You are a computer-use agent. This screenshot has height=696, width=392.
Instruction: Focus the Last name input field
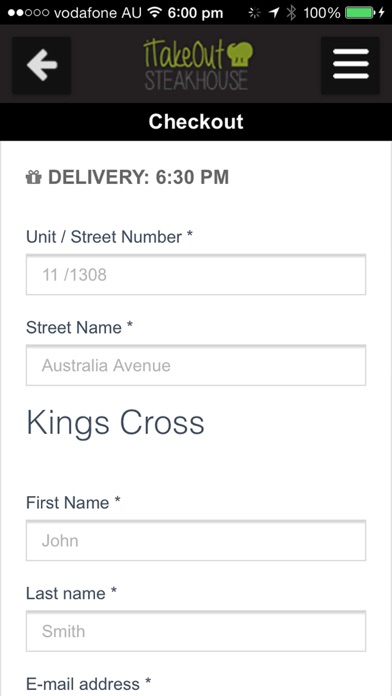[196, 631]
